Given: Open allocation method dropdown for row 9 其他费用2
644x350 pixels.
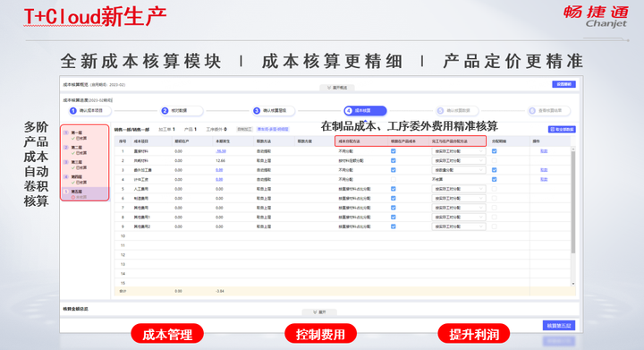Looking at the screenshot, I should click(x=458, y=226).
